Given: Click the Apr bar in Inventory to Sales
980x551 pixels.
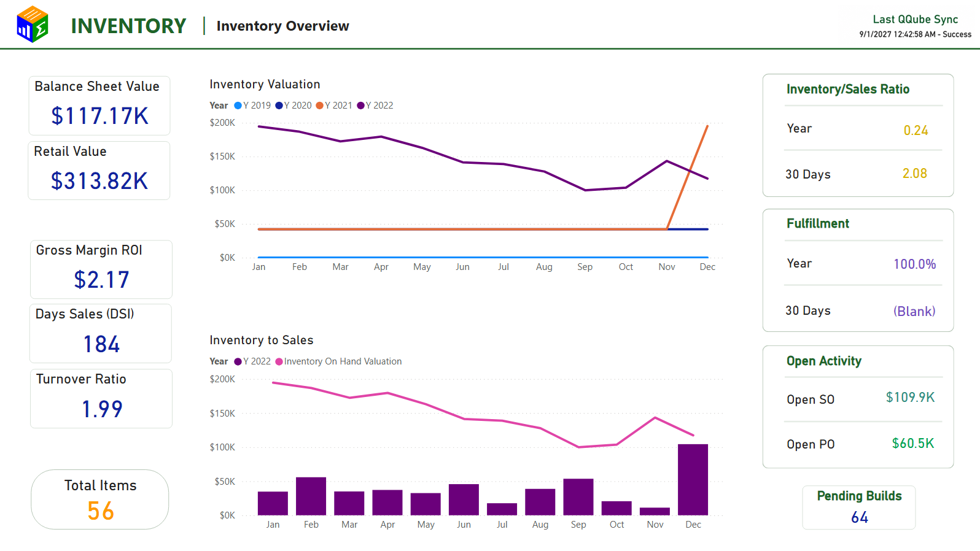Looking at the screenshot, I should pyautogui.click(x=387, y=503).
